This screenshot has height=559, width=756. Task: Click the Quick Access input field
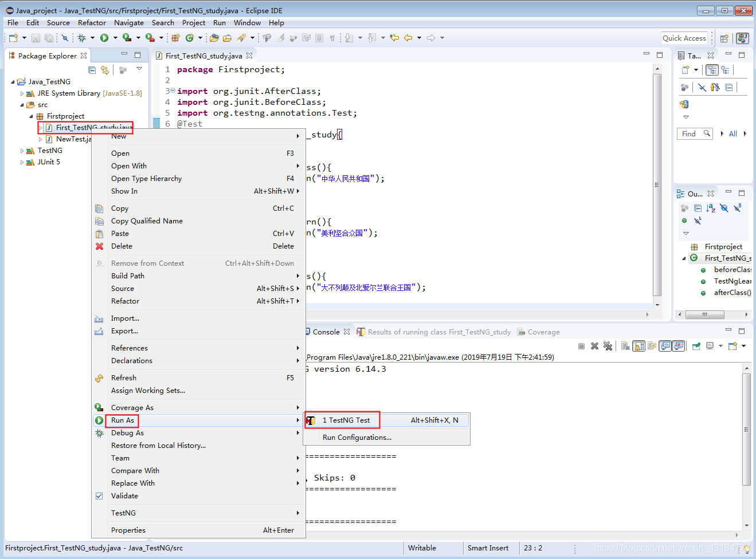pos(684,38)
